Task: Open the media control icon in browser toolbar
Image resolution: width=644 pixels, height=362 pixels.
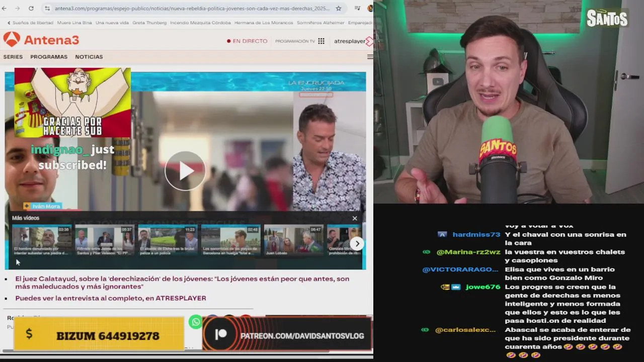Action: click(357, 9)
